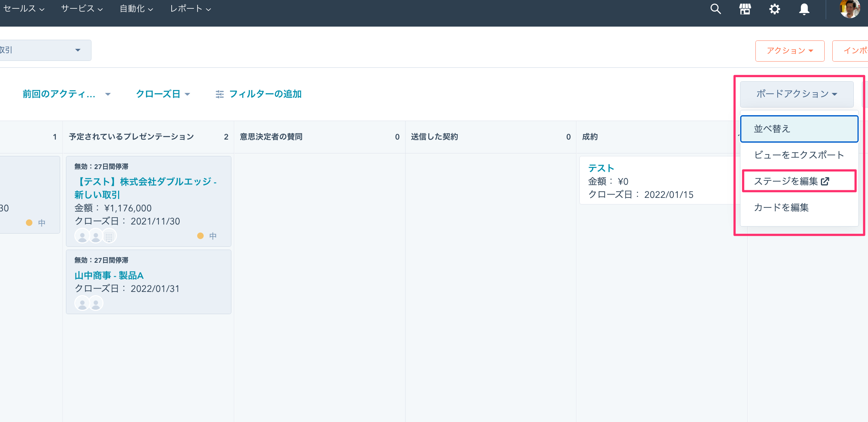Click the first contact avatar on 山中商事 card
Viewport: 868px width, 422px height.
click(82, 304)
